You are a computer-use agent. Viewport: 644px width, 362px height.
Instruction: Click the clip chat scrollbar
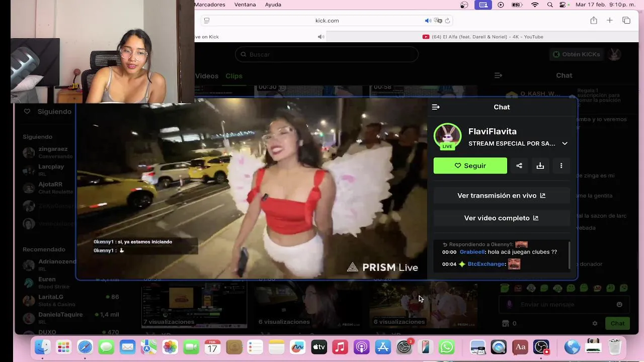point(570,255)
